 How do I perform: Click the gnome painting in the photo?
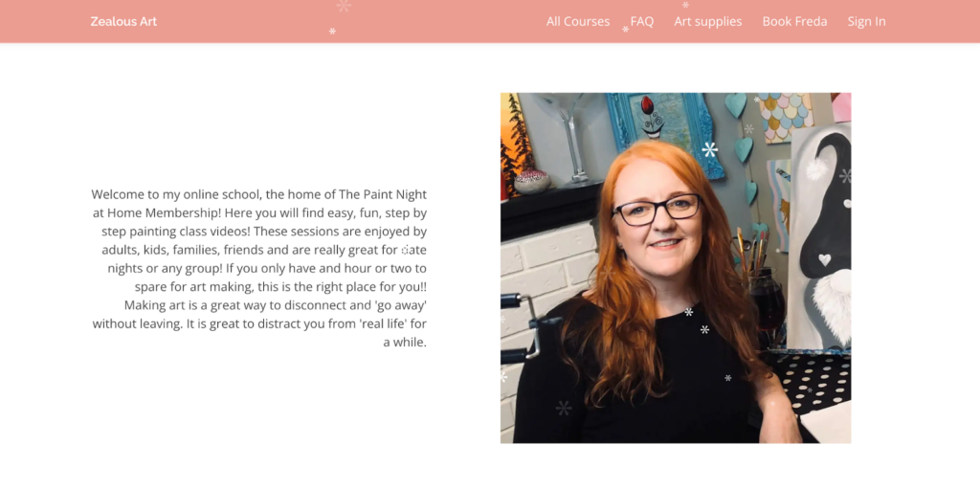(822, 237)
